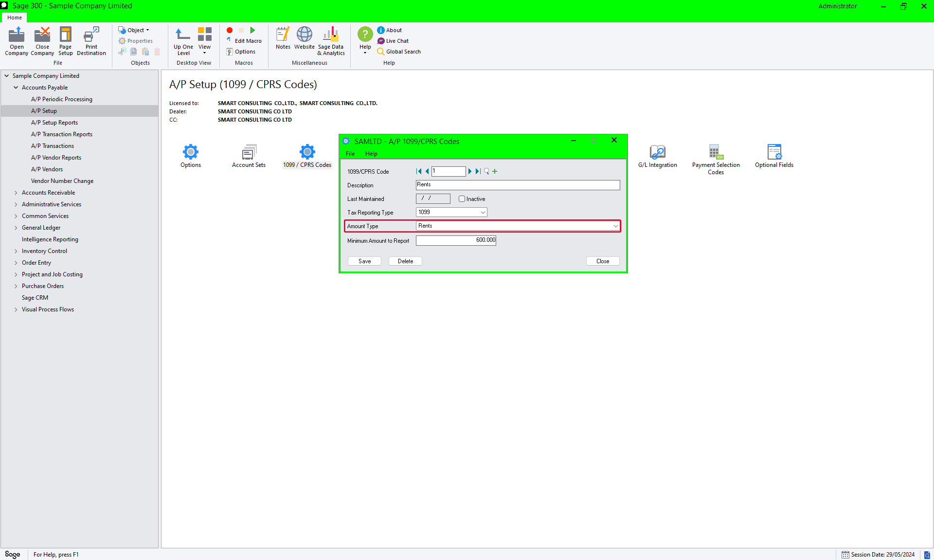Click the 1099/CPRS Code input field
Image resolution: width=934 pixels, height=560 pixels.
tap(449, 171)
